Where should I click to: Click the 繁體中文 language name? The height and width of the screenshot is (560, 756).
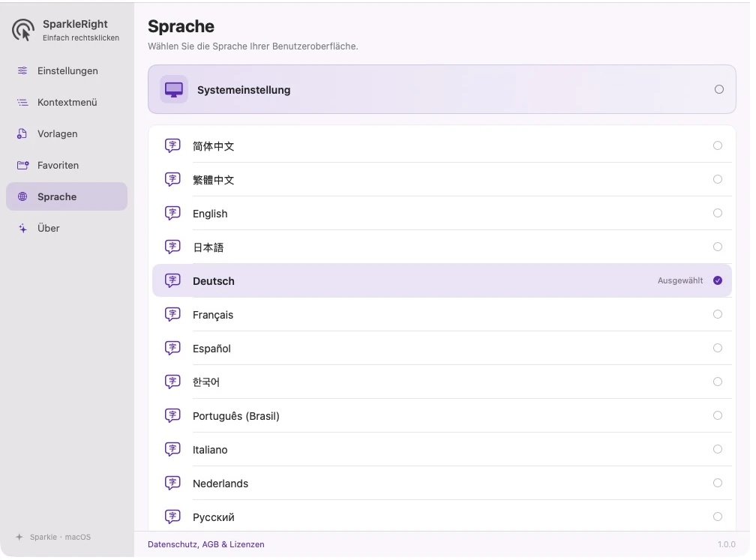pyautogui.click(x=213, y=180)
